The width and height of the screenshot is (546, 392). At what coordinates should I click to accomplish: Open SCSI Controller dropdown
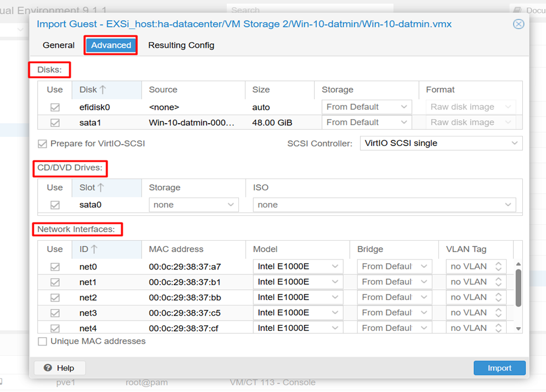[441, 143]
